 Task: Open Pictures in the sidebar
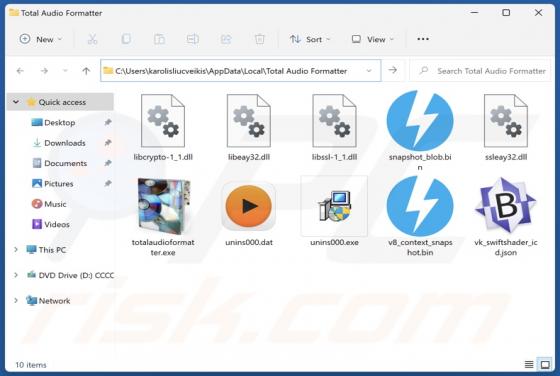pos(52,184)
